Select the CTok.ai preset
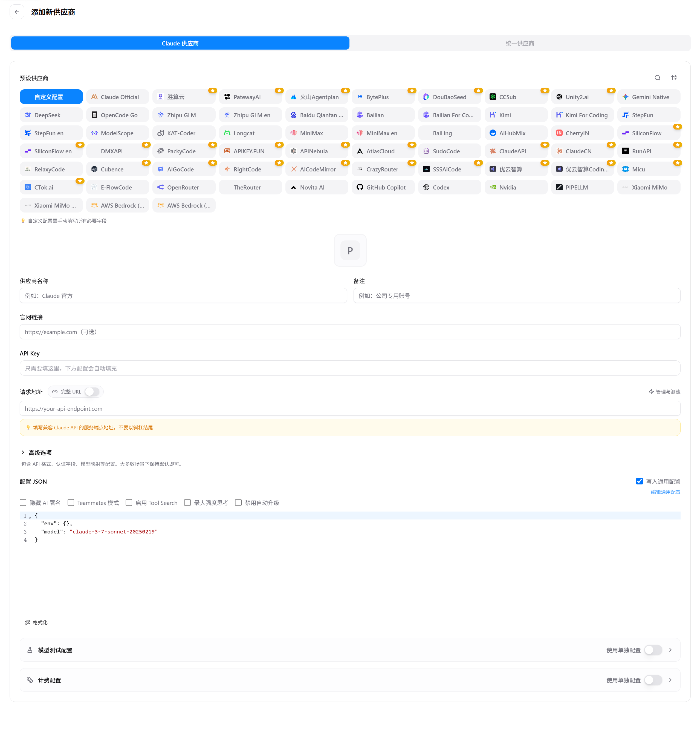The width and height of the screenshot is (700, 735). (x=51, y=187)
